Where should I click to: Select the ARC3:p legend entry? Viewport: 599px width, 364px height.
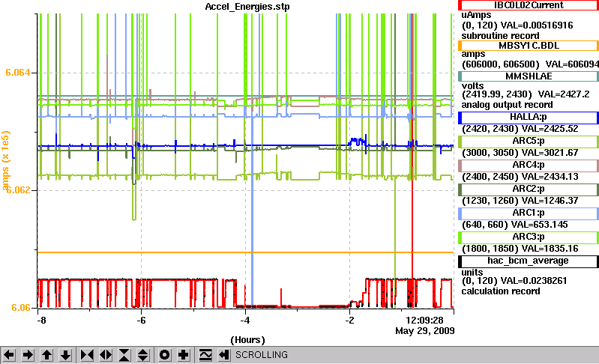click(529, 237)
